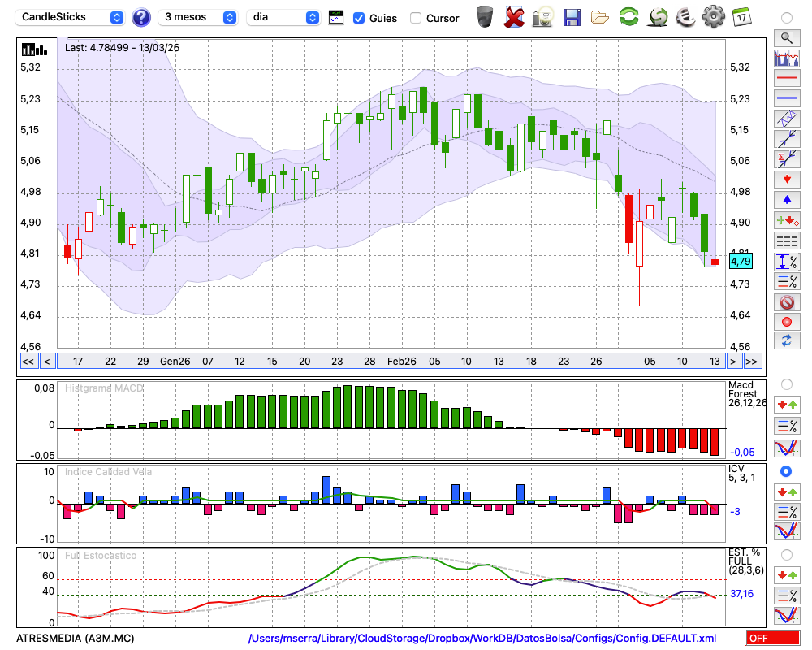Click the red X delete icon

[x=514, y=17]
